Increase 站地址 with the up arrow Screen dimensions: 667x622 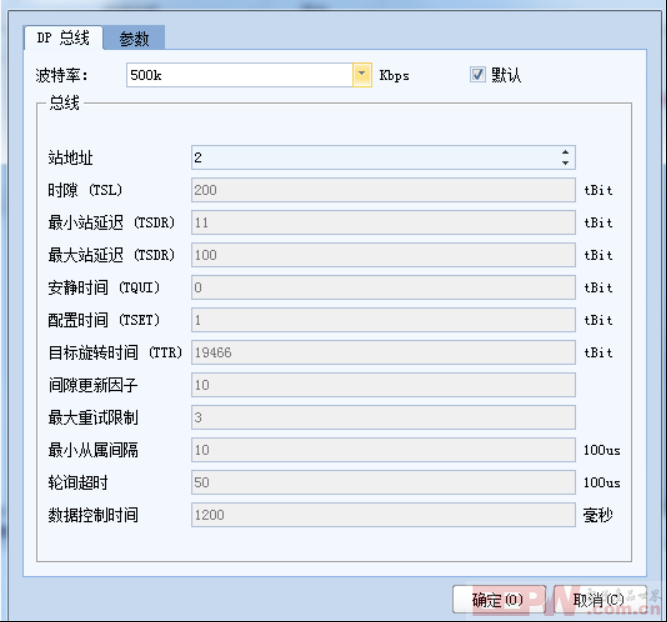pos(565,152)
